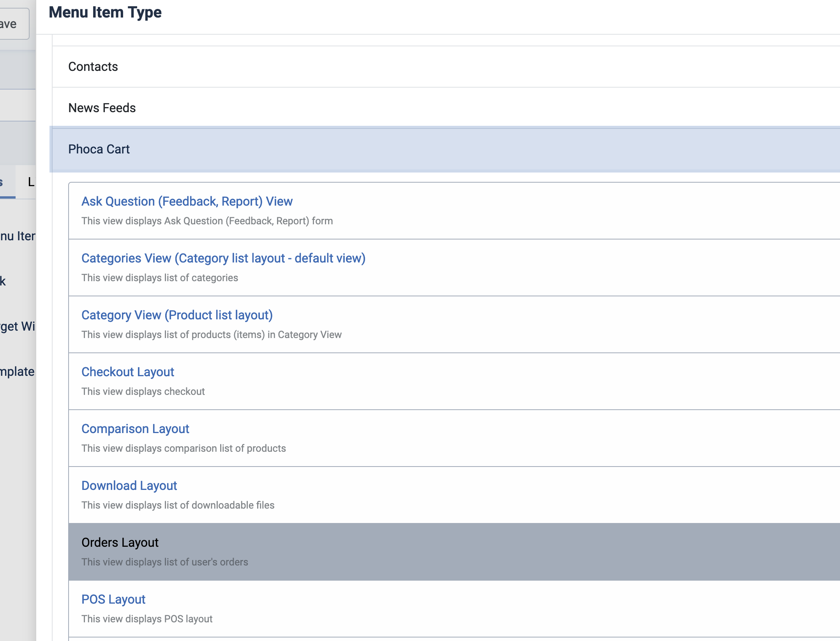Select Categories View default view link
The width and height of the screenshot is (840, 641).
223,258
